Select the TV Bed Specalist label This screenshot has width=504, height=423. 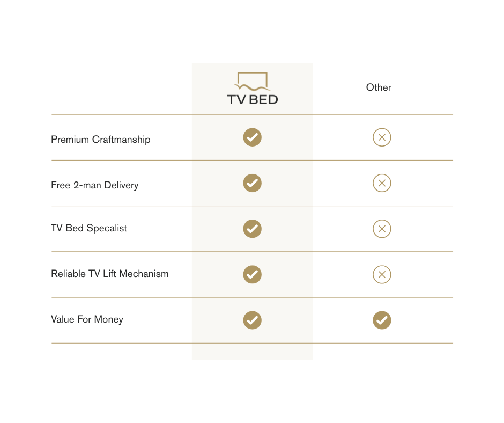point(88,228)
